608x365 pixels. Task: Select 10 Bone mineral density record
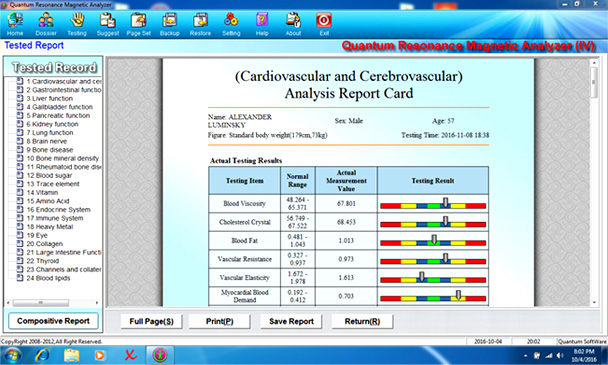click(x=58, y=158)
